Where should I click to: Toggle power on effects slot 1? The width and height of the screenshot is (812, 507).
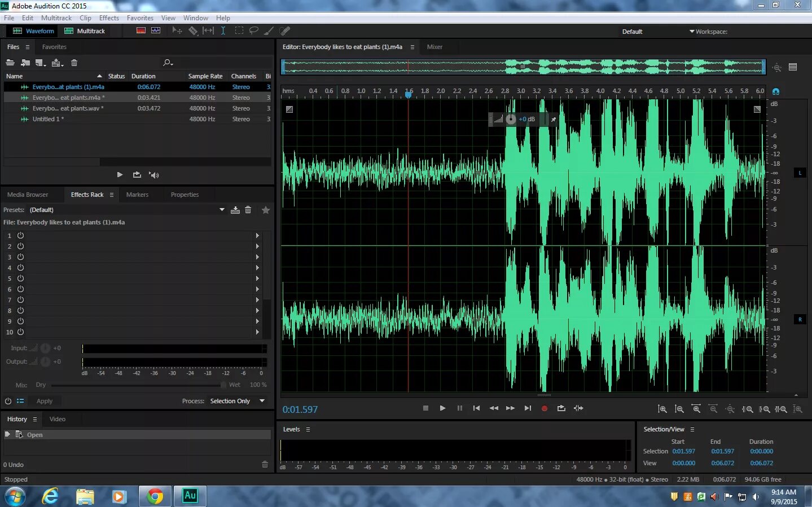click(x=20, y=235)
